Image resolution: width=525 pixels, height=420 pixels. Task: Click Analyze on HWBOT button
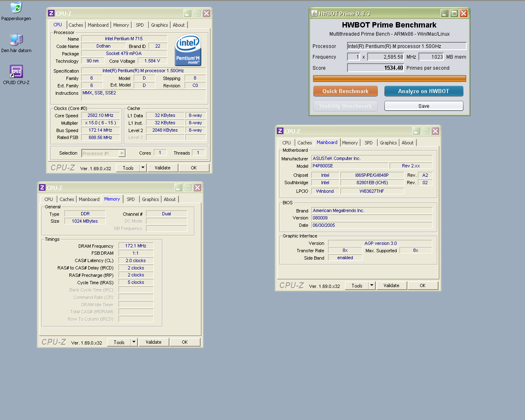click(x=424, y=91)
